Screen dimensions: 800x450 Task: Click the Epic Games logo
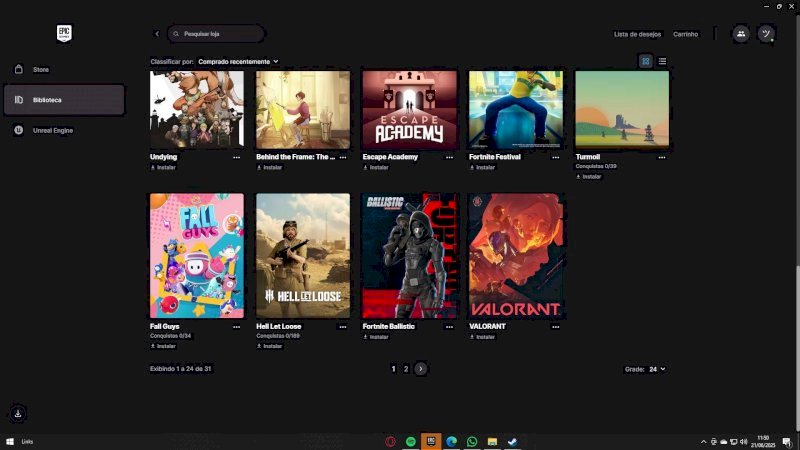tap(65, 33)
